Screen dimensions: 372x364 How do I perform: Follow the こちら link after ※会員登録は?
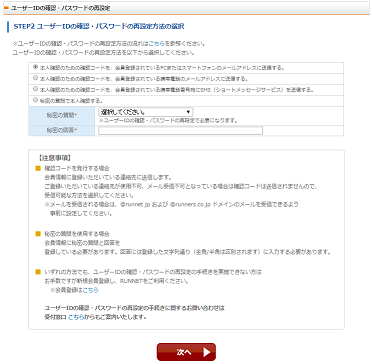click(x=90, y=290)
